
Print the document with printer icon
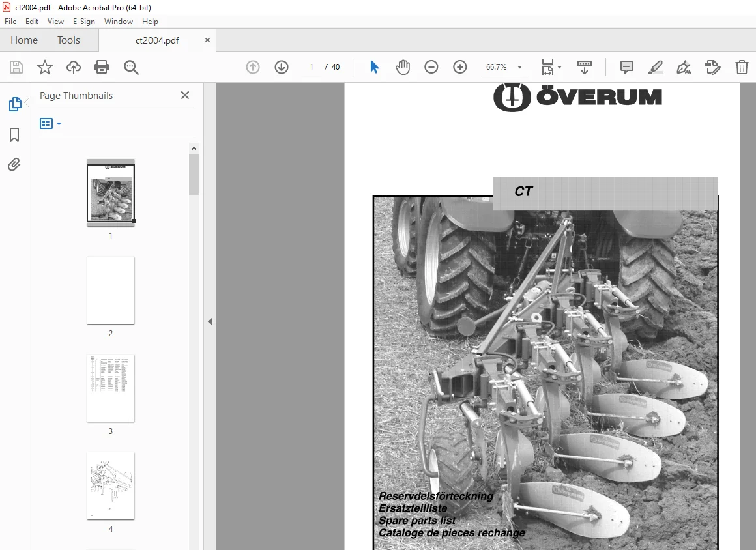click(x=102, y=67)
